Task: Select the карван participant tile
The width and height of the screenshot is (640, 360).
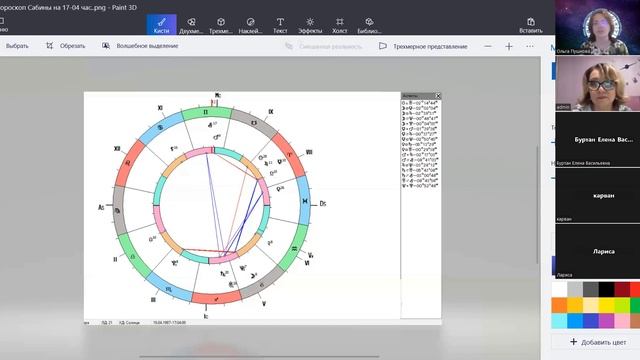Action: pos(598,196)
